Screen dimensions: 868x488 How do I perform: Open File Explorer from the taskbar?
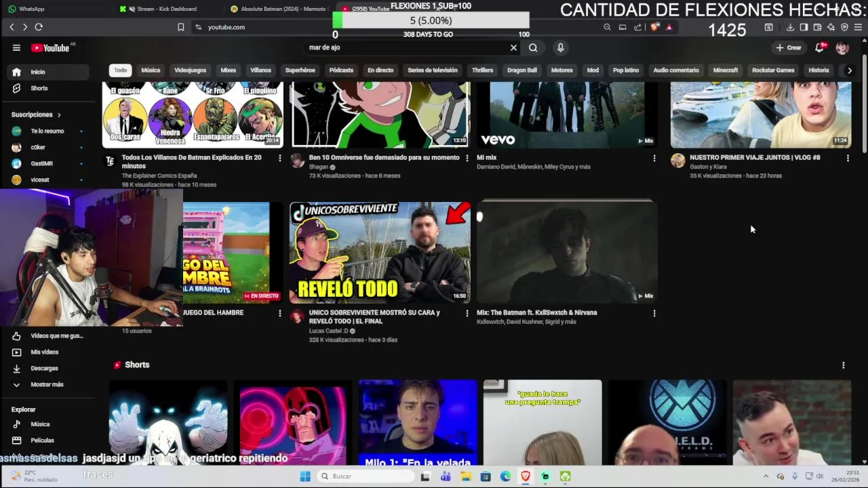click(465, 476)
